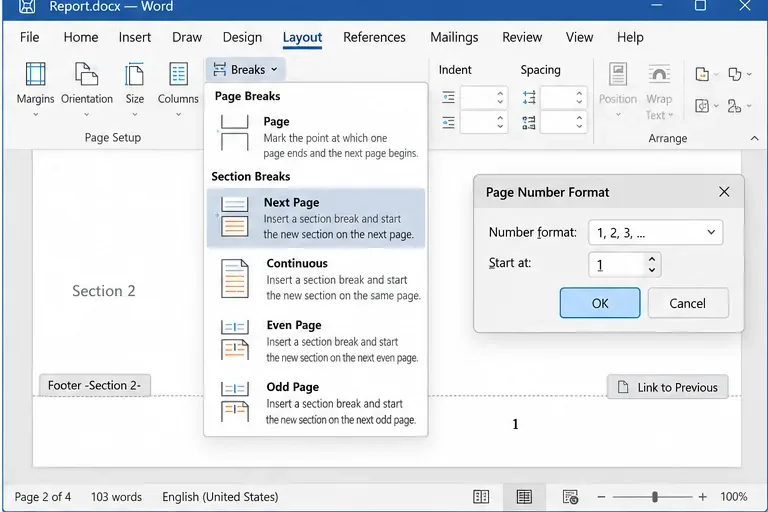Viewport: 768px width, 512px height.
Task: Click the zoom in plus button
Action: tap(702, 497)
